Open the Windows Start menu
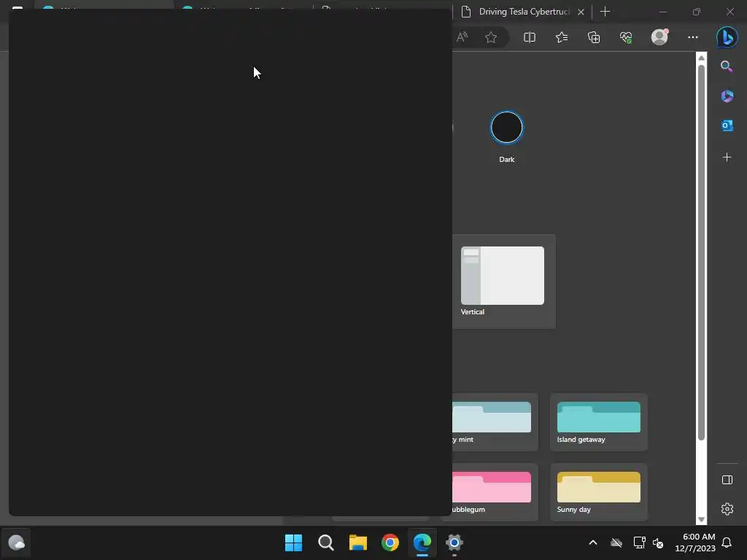Viewport: 747px width, 560px height. (x=293, y=542)
